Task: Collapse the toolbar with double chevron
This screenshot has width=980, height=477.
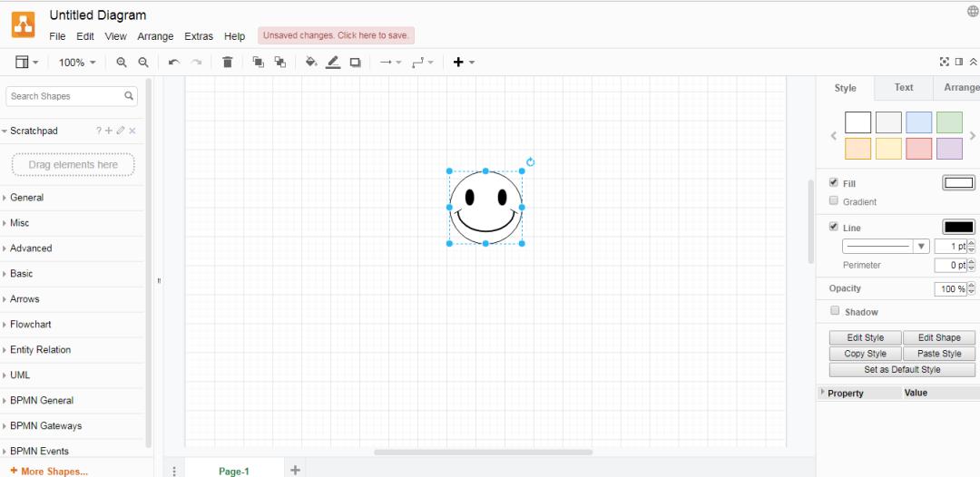Action: click(973, 62)
